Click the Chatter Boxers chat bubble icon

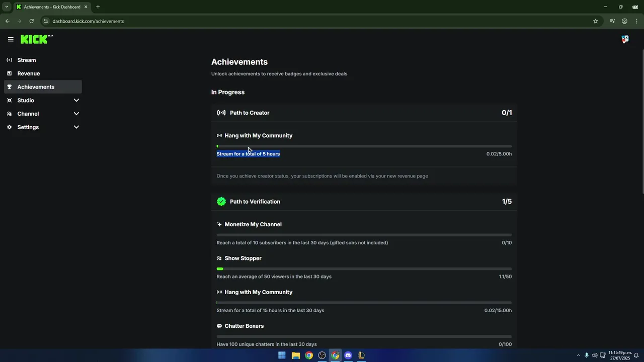pyautogui.click(x=219, y=326)
